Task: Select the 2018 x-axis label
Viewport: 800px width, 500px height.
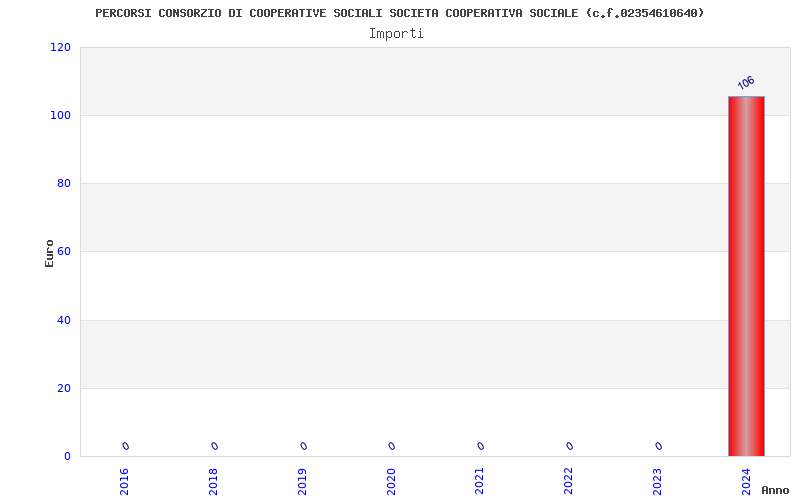Action: (x=213, y=482)
